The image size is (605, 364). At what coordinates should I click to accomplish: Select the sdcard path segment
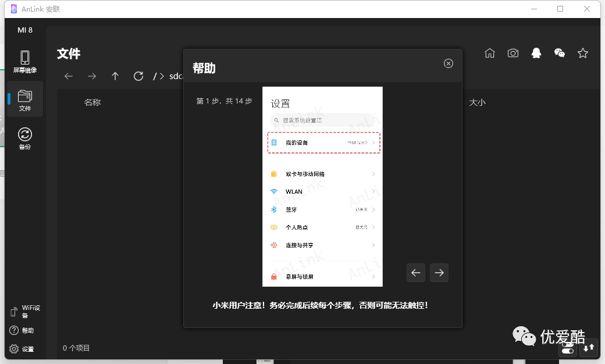(x=176, y=76)
